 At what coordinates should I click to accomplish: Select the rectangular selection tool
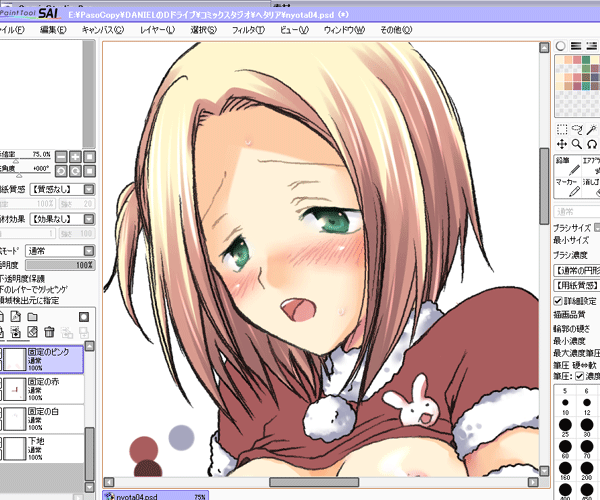tap(562, 129)
